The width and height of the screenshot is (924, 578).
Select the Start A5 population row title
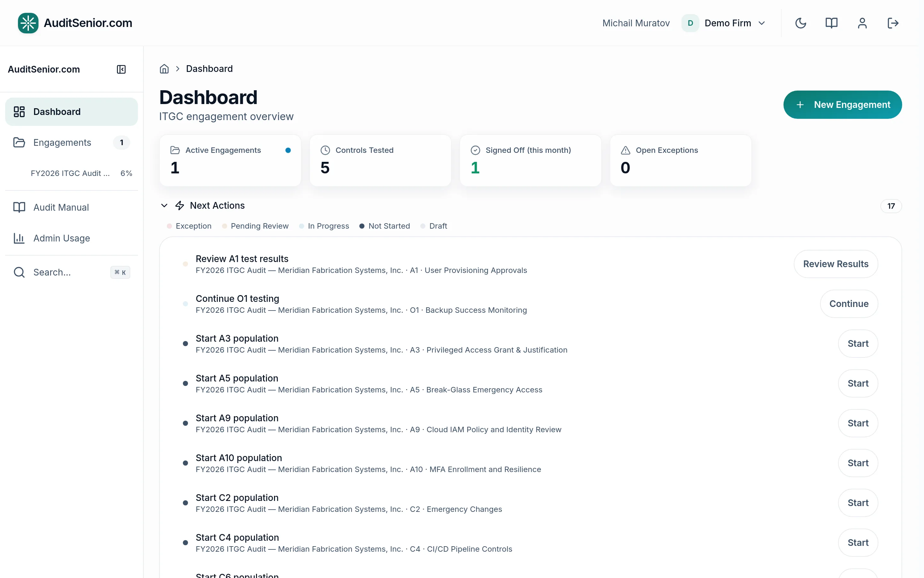click(237, 379)
